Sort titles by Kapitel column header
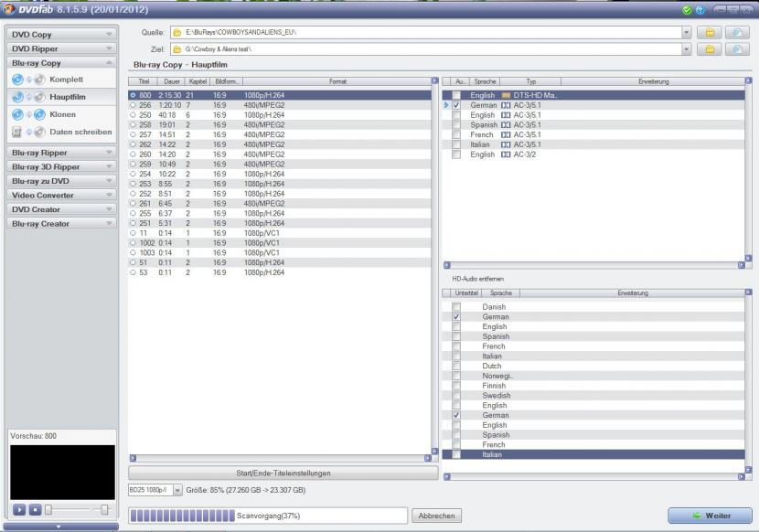Viewport: 759px width, 532px height. [x=198, y=81]
